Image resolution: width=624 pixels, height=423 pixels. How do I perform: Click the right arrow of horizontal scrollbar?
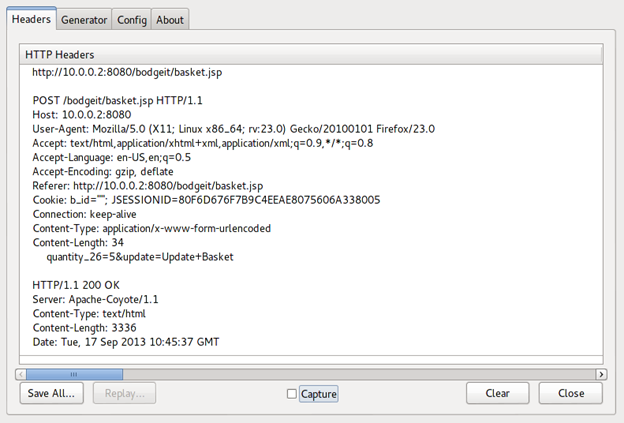(600, 373)
